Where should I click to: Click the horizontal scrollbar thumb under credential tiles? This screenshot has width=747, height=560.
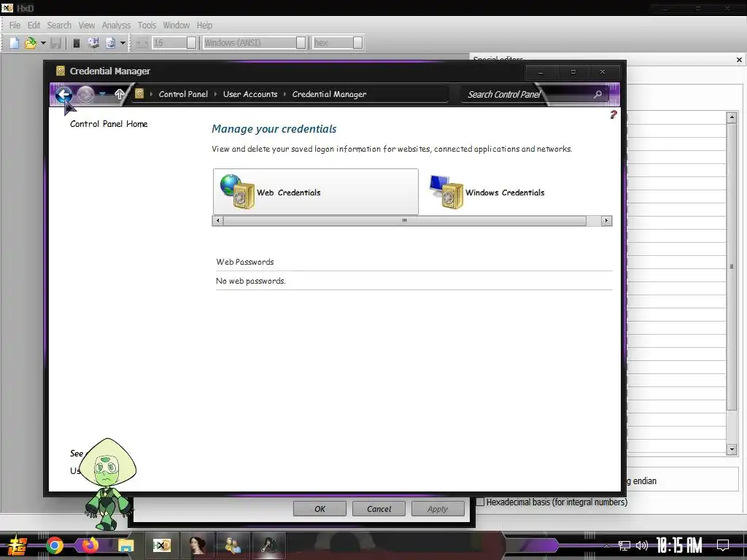click(x=404, y=220)
